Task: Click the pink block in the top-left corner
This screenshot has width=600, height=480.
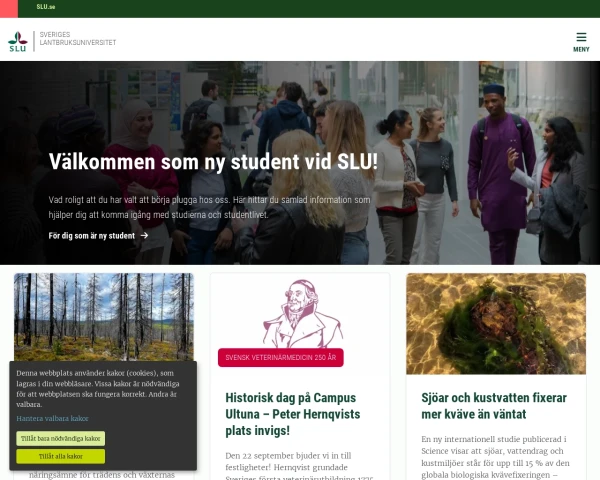Action: tap(9, 9)
